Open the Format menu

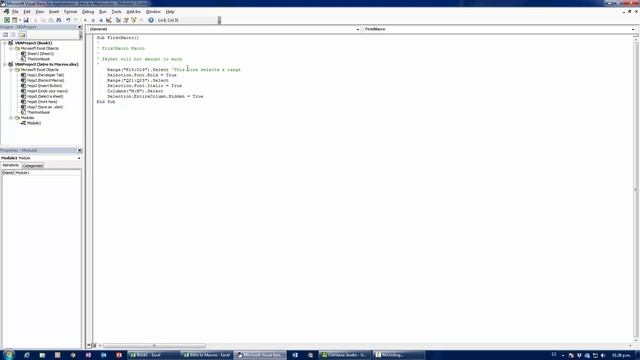71,12
